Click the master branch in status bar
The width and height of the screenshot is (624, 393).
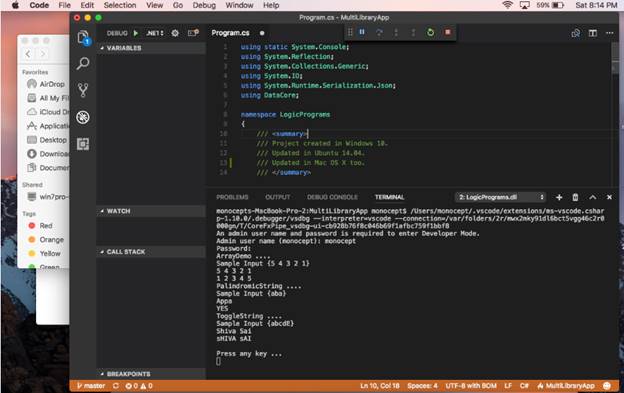click(91, 386)
